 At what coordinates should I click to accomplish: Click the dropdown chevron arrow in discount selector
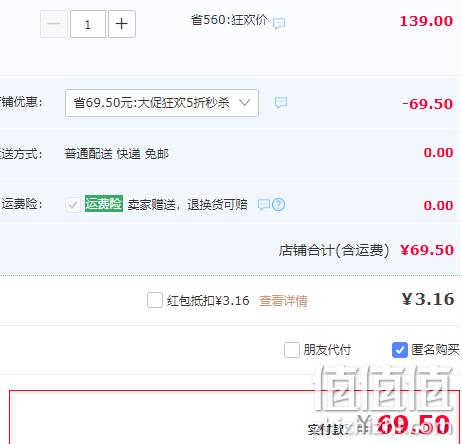point(244,102)
